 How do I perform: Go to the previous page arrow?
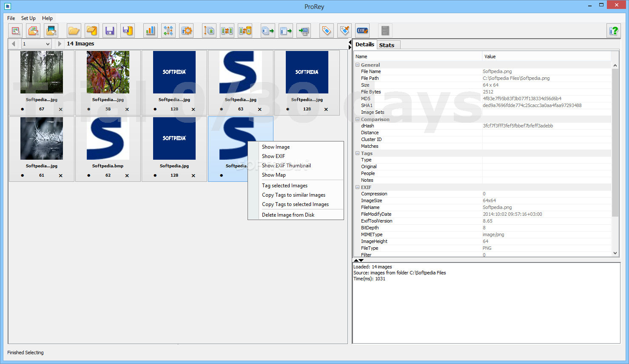(14, 44)
